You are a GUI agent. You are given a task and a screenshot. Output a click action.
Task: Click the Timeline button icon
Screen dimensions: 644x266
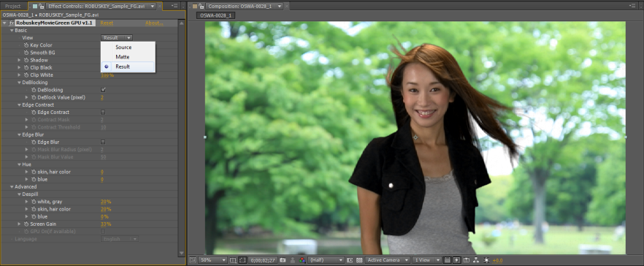466,260
